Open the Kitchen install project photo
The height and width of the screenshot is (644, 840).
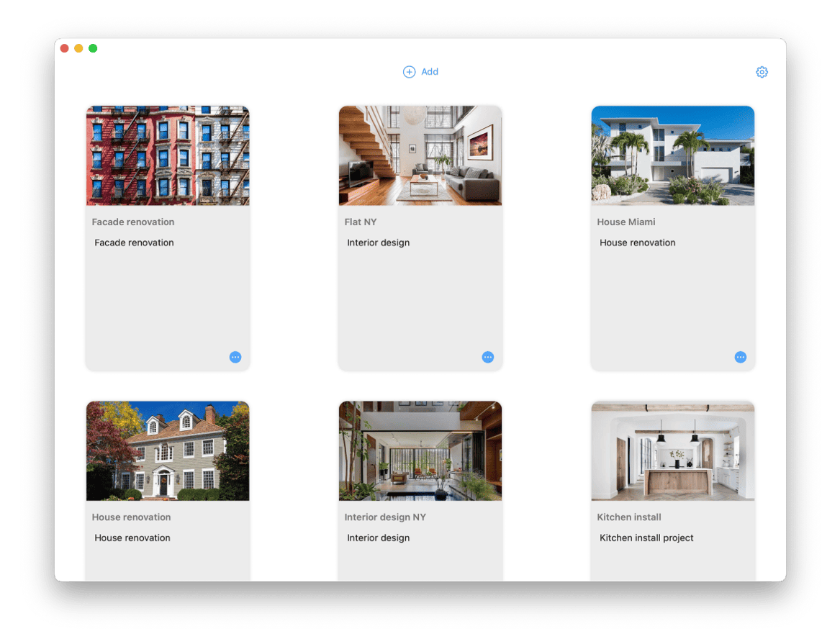(672, 450)
